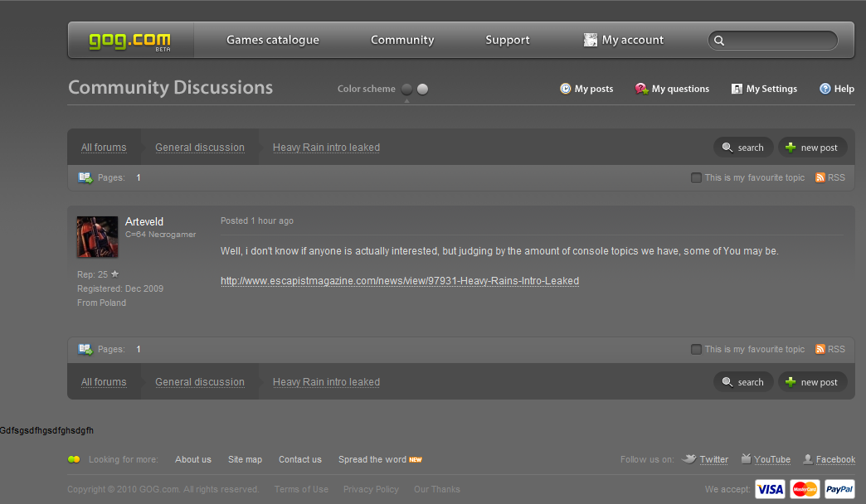The width and height of the screenshot is (866, 504).
Task: Open All forums in upper breadcrumb
Action: click(104, 148)
